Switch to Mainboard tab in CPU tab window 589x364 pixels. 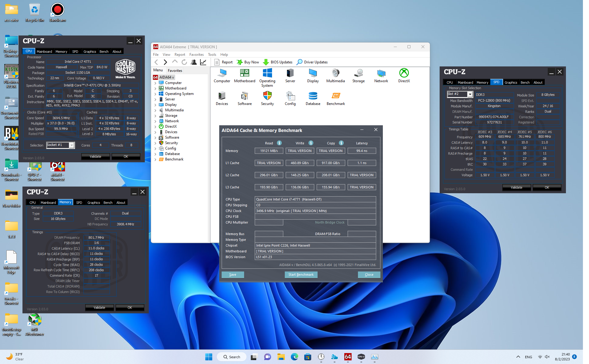click(x=44, y=52)
